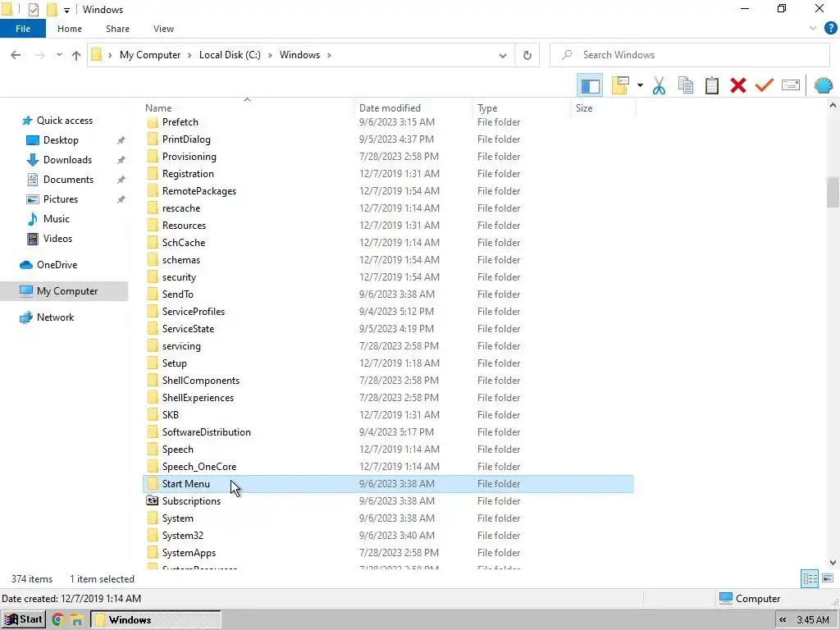Click the scissors Cut icon
This screenshot has height=630, width=840.
(x=659, y=85)
